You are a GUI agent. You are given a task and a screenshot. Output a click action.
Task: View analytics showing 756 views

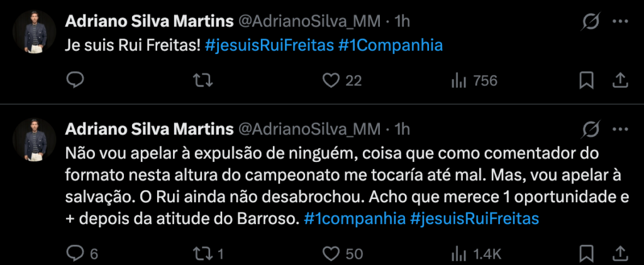[458, 80]
